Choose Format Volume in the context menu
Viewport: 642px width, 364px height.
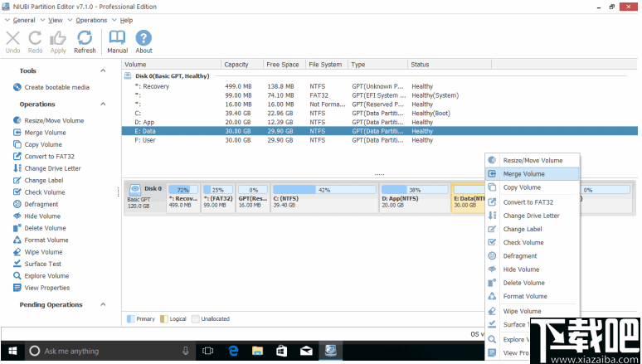pos(533,297)
